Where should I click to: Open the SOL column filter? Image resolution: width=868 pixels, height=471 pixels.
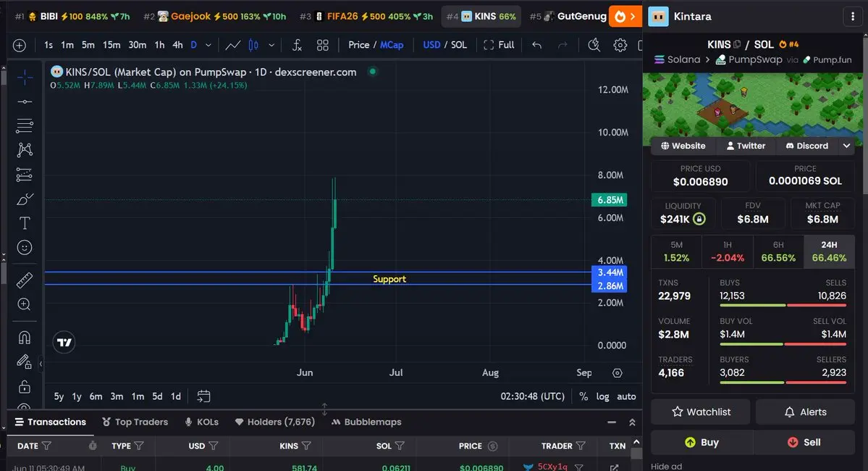click(x=399, y=446)
